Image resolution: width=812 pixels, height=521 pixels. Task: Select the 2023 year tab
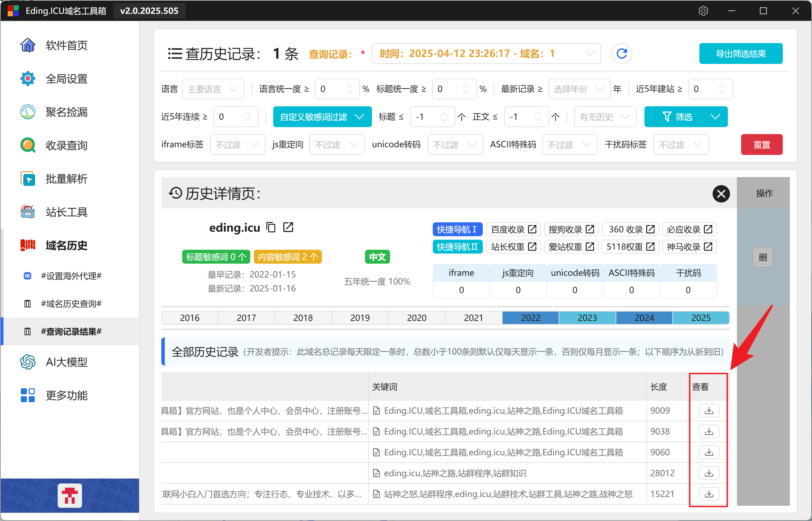[x=587, y=318]
